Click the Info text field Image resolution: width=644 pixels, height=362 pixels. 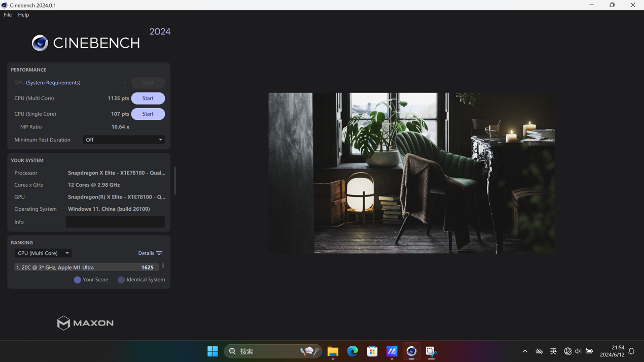click(x=115, y=222)
